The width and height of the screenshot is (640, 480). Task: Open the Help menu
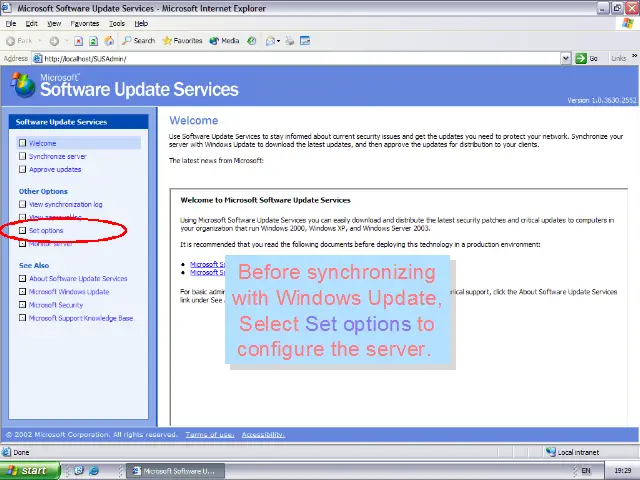141,24
